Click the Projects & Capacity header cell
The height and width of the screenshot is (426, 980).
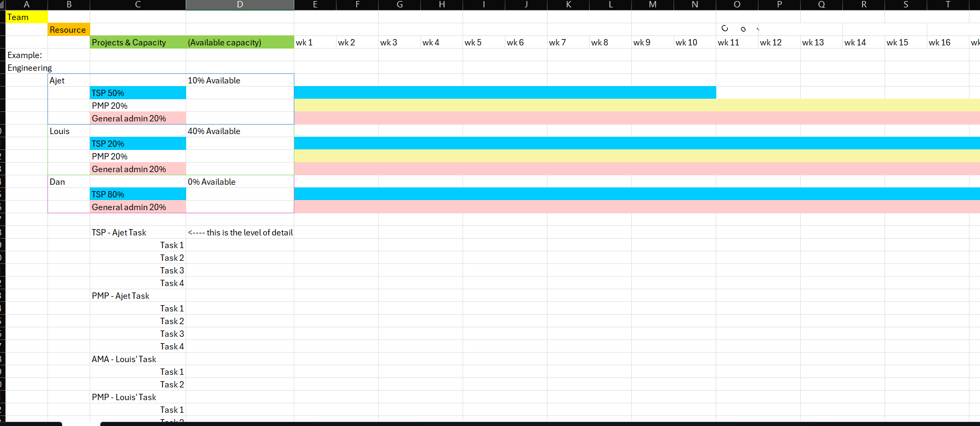coord(138,42)
